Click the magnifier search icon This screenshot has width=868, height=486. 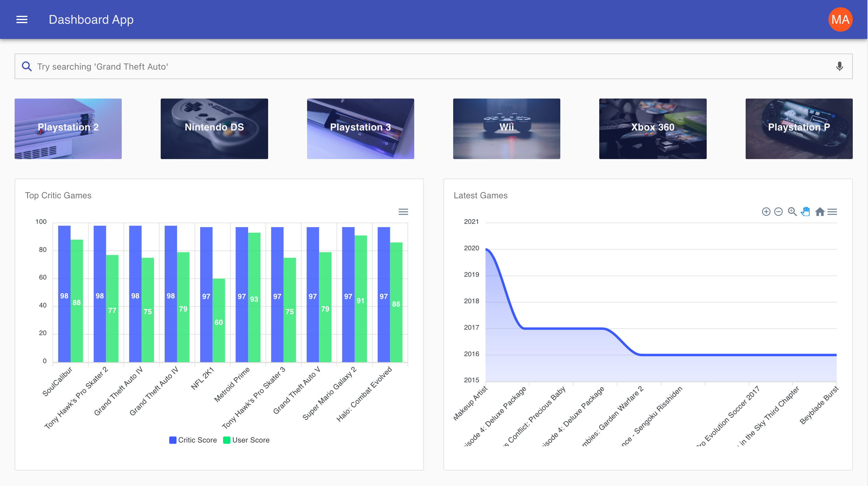pos(27,66)
